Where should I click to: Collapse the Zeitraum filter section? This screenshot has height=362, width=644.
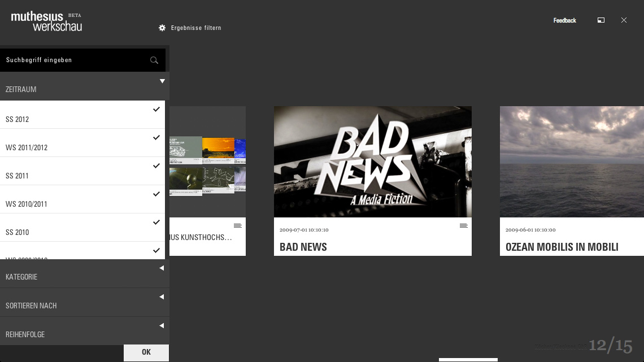click(x=162, y=81)
